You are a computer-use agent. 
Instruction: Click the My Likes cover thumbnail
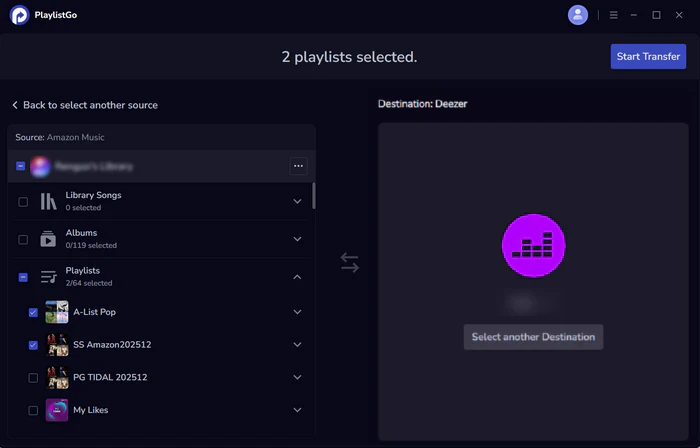57,410
